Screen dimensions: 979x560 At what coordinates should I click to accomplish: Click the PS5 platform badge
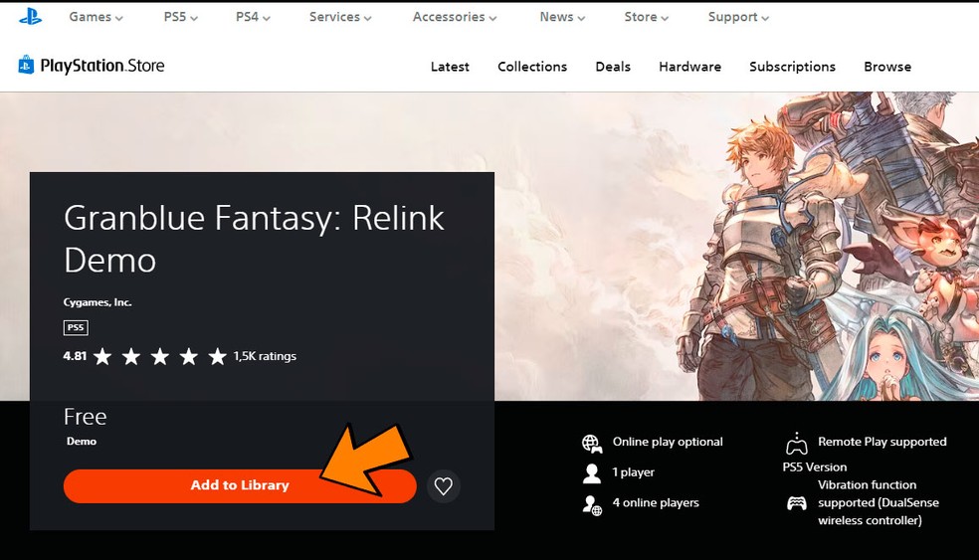click(76, 328)
